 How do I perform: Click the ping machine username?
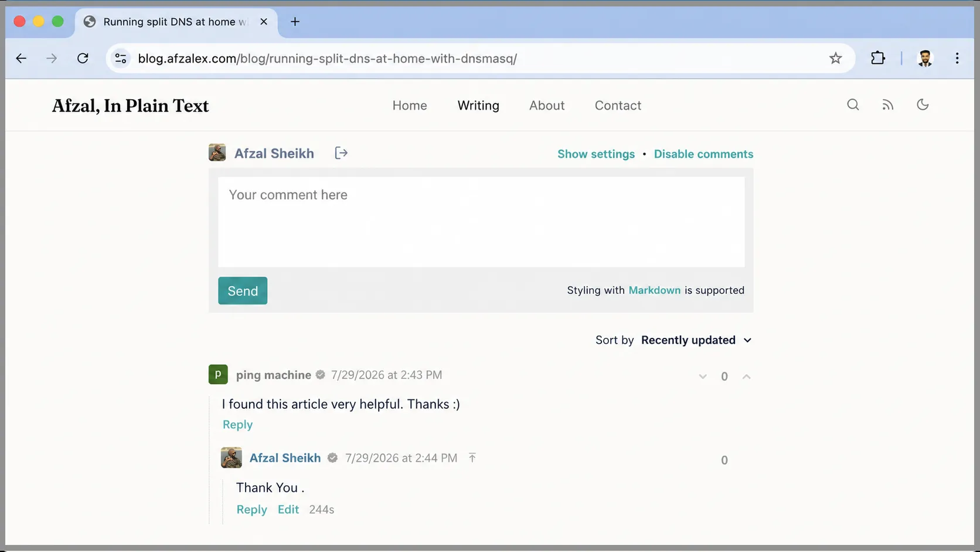pos(274,375)
